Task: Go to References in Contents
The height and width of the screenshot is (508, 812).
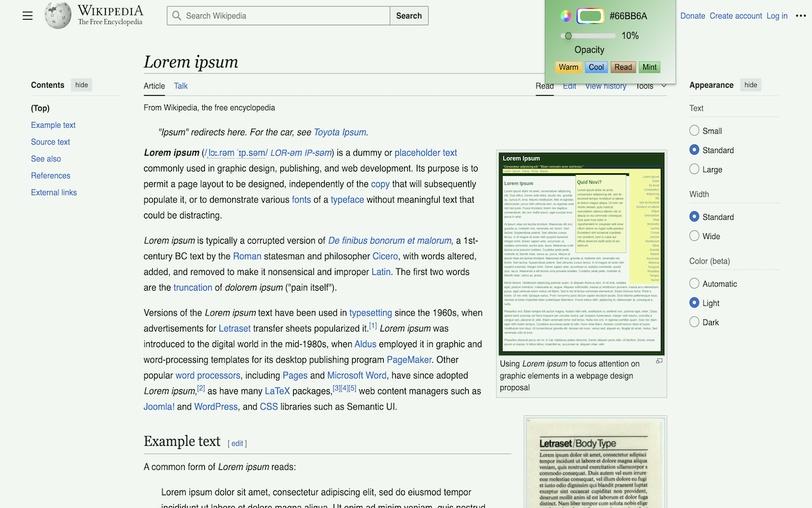Action: pos(51,175)
